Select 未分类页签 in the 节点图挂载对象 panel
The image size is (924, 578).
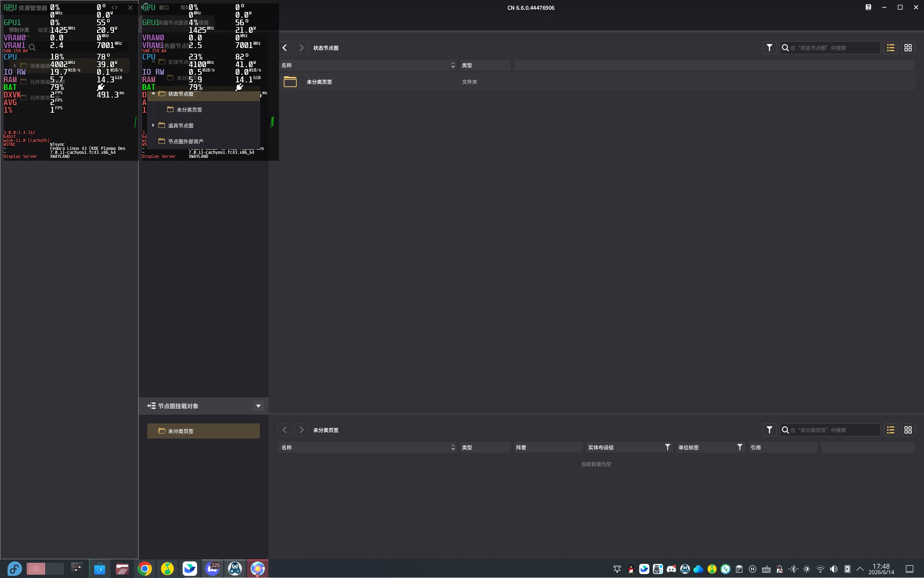tap(204, 431)
